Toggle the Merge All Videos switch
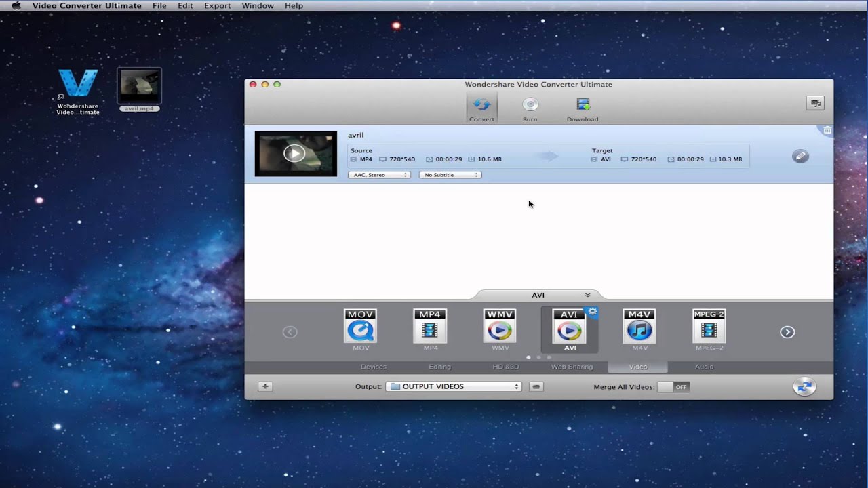 tap(673, 387)
